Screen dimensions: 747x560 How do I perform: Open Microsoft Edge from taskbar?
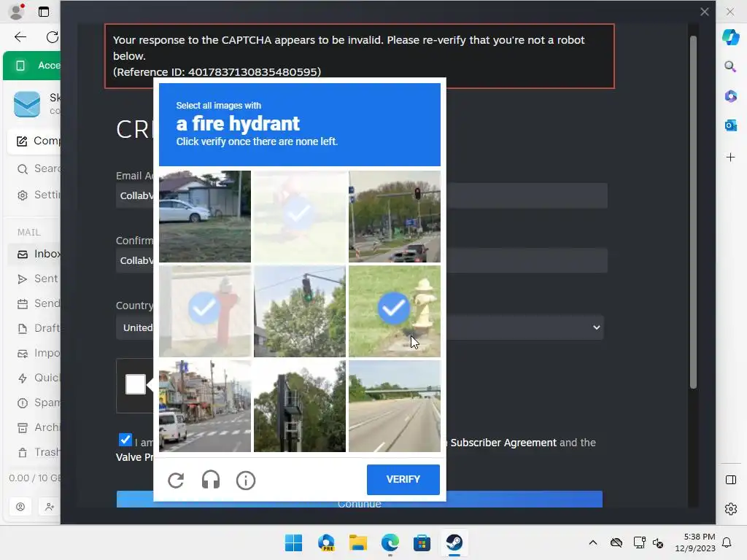[x=390, y=542]
